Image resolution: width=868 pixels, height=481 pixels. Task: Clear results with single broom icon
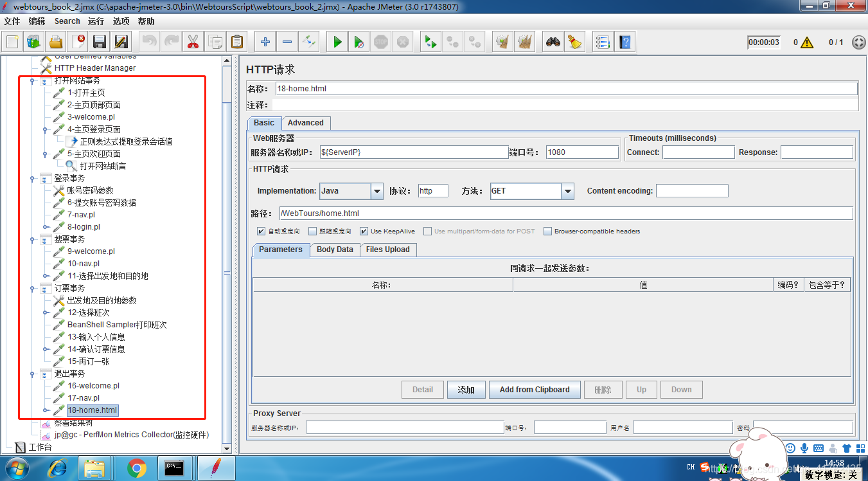[502, 42]
